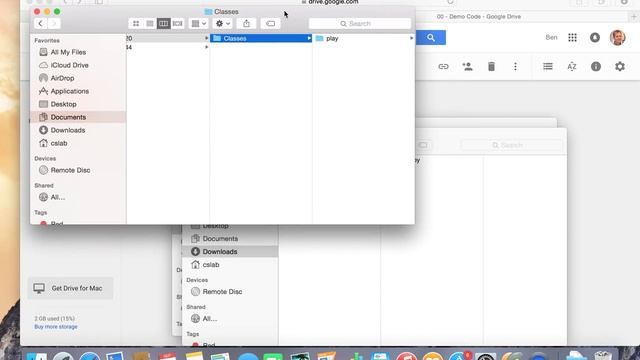Click the Finder edit tags button

(x=270, y=24)
